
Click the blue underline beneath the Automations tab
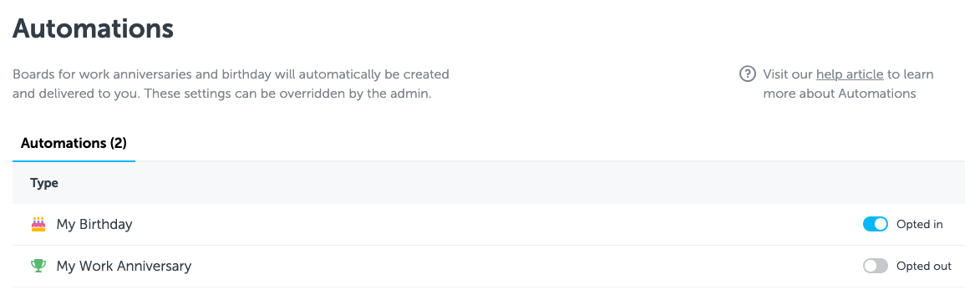pyautogui.click(x=74, y=160)
